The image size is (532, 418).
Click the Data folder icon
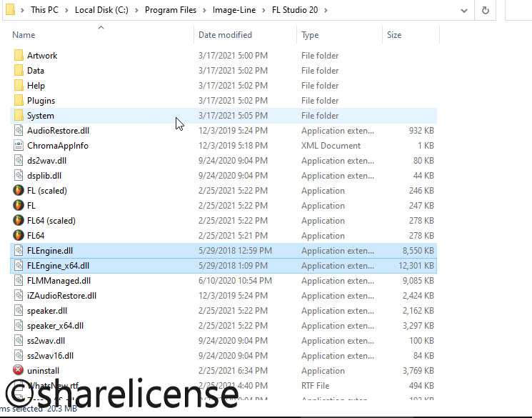pos(19,70)
